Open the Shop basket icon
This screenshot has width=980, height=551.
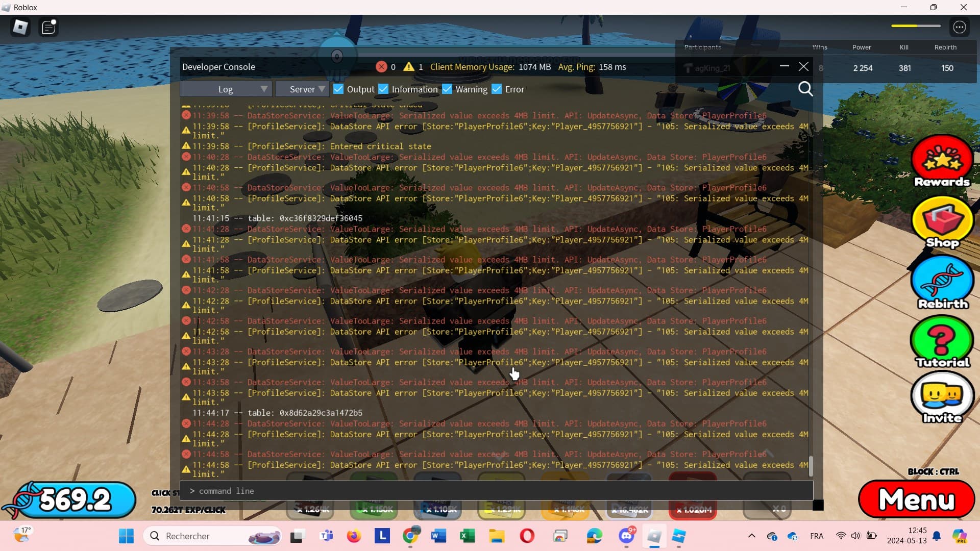click(942, 222)
